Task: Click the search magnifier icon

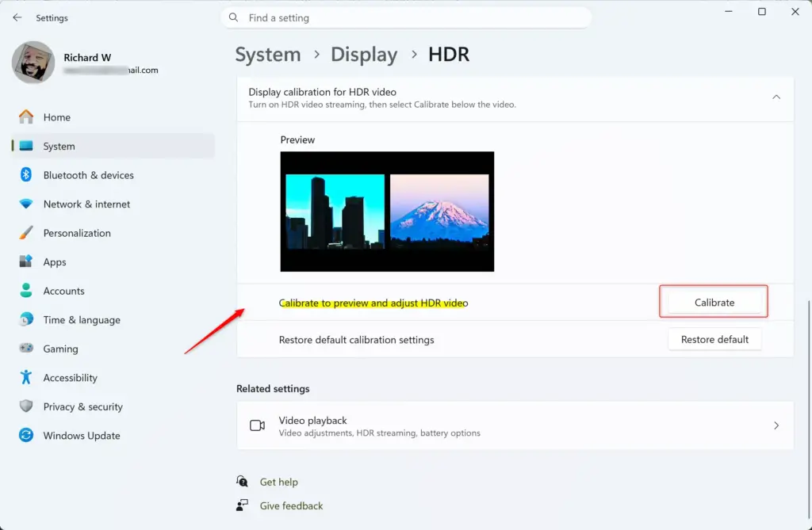Action: coord(234,17)
